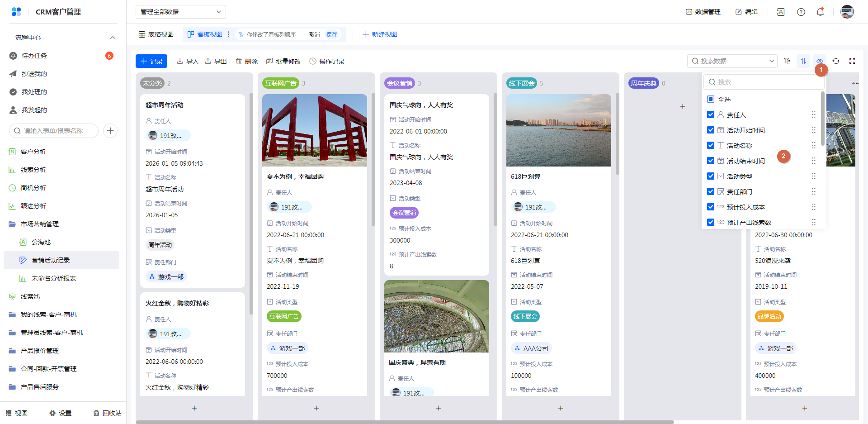The width and height of the screenshot is (868, 424).
Task: Open the filter icon beside search box
Action: click(x=787, y=61)
